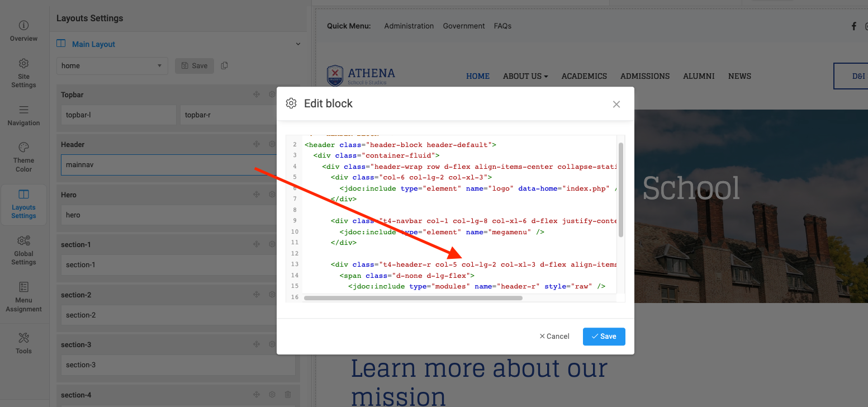The height and width of the screenshot is (407, 868).
Task: Click the move icon on section-2 block
Action: pos(257,295)
